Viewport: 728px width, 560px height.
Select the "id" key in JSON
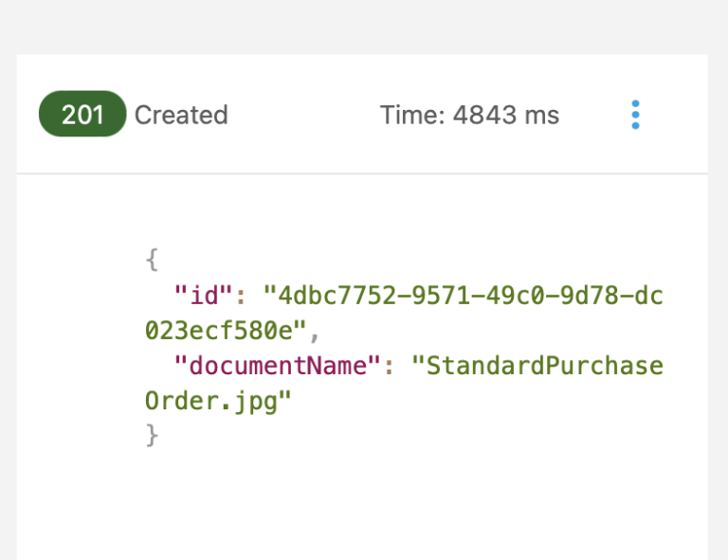[204, 295]
